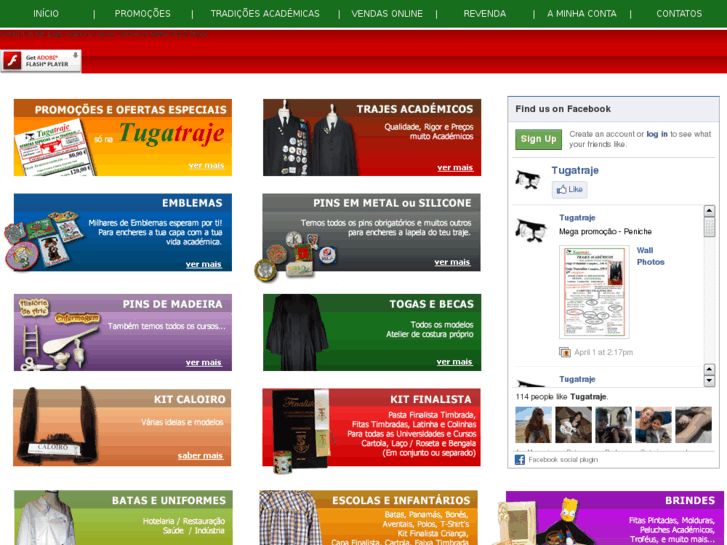
Task: Click ver mais on Promoções e Ofertas banner
Action: pos(206,166)
